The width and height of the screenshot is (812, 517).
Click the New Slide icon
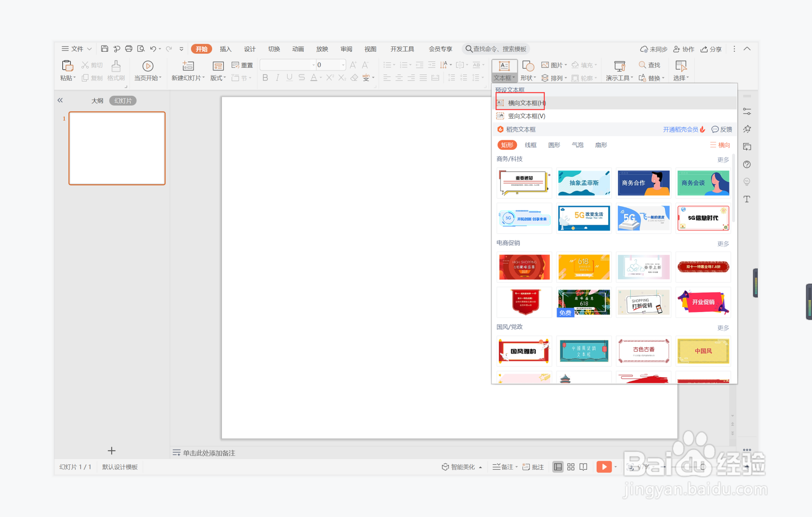click(188, 66)
